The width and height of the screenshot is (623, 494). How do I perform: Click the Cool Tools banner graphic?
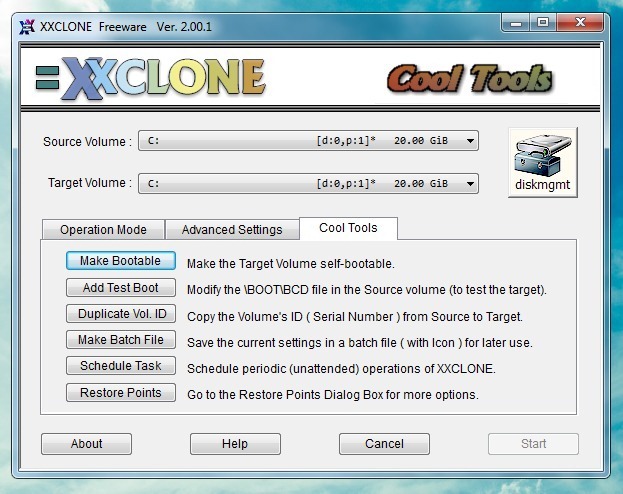point(470,79)
